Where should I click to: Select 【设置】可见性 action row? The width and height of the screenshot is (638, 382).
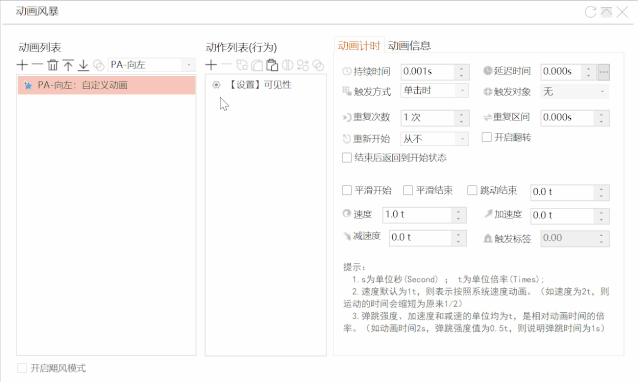(x=266, y=85)
